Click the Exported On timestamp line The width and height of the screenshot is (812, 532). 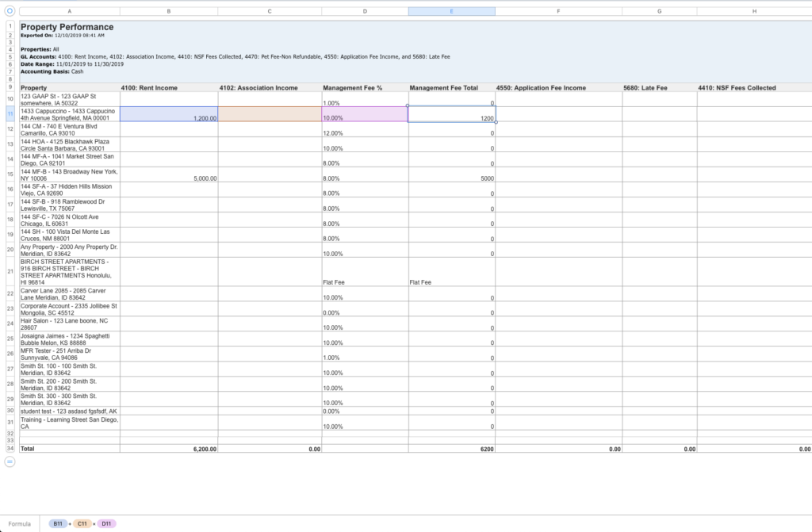pos(62,35)
